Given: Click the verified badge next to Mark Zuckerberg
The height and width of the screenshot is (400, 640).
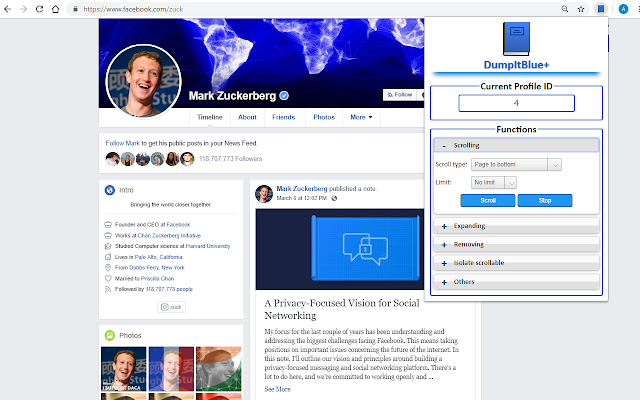Looking at the screenshot, I should click(x=284, y=96).
